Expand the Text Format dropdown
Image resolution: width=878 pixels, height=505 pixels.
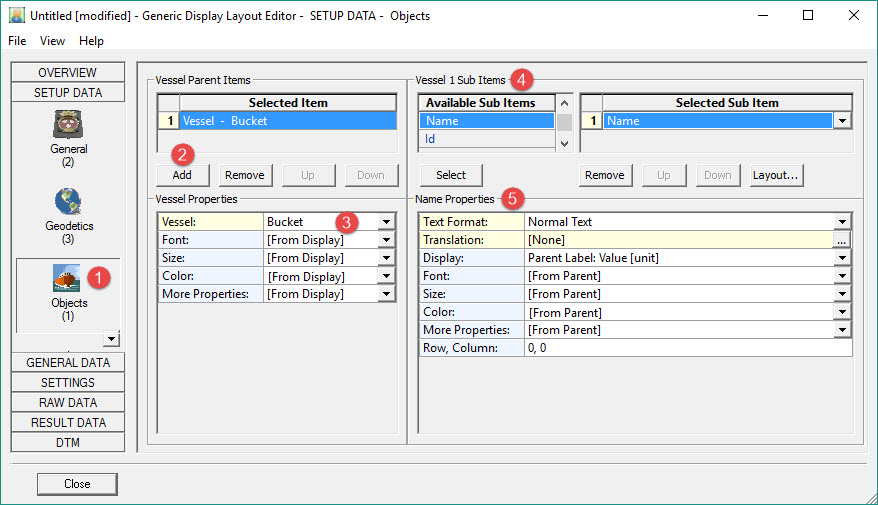(842, 222)
